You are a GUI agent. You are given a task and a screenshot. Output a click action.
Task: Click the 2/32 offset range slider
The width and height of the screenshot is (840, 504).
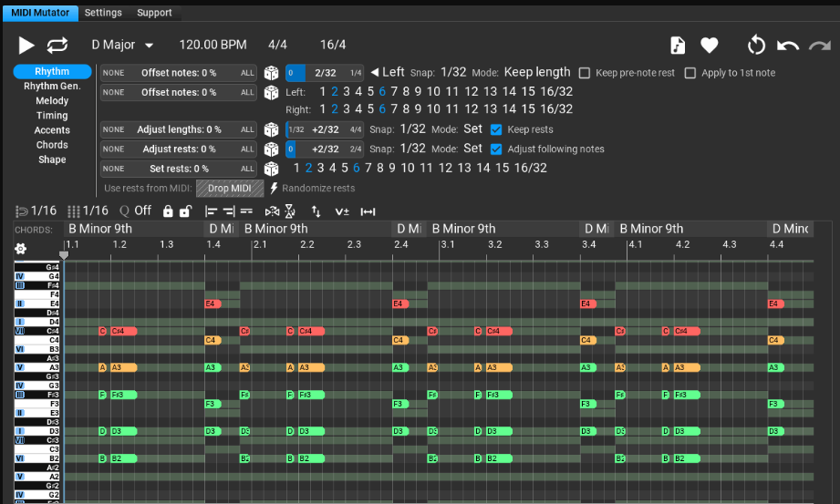pos(325,73)
